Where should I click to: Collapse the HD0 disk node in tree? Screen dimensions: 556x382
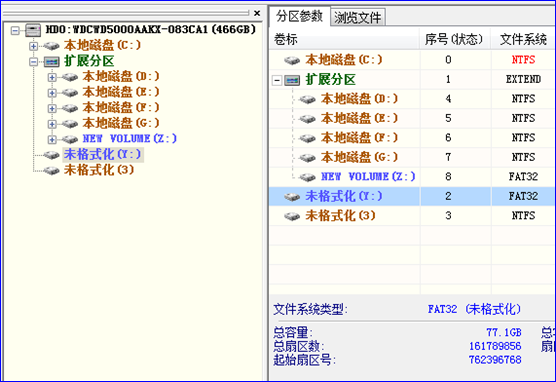coord(15,31)
